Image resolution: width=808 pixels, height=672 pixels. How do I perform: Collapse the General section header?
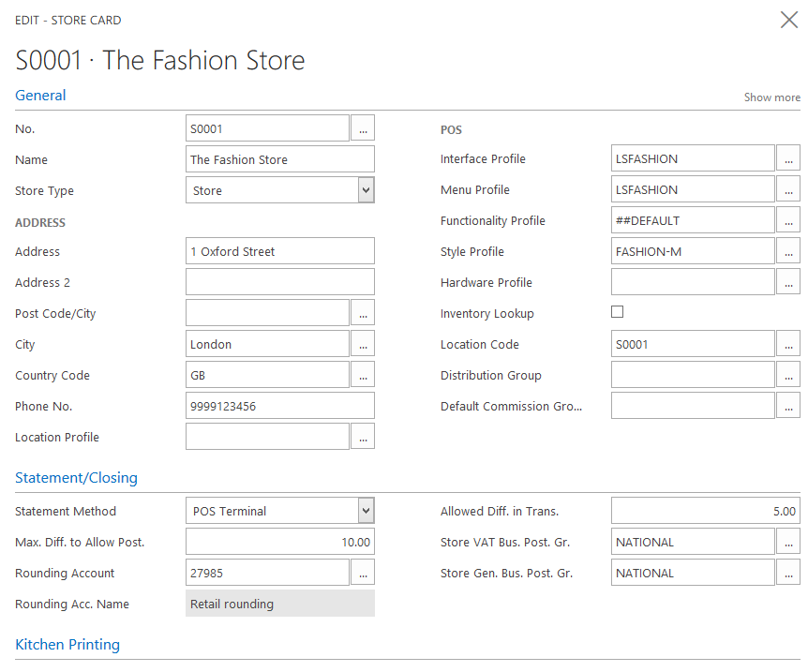(x=40, y=96)
